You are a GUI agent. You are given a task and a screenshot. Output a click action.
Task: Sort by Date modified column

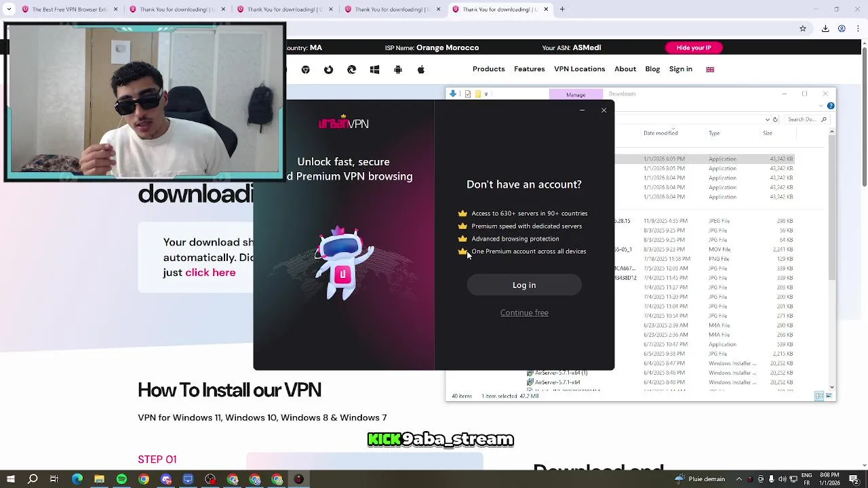click(x=660, y=133)
